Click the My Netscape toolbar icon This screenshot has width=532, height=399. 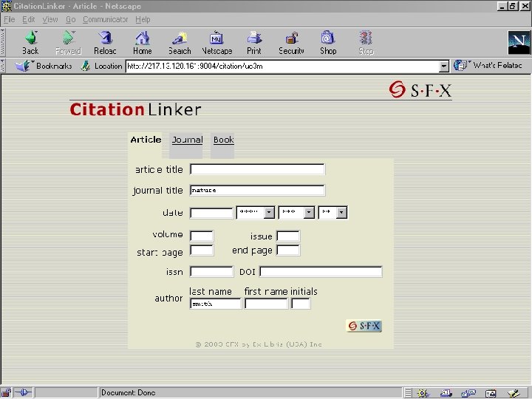coord(217,43)
